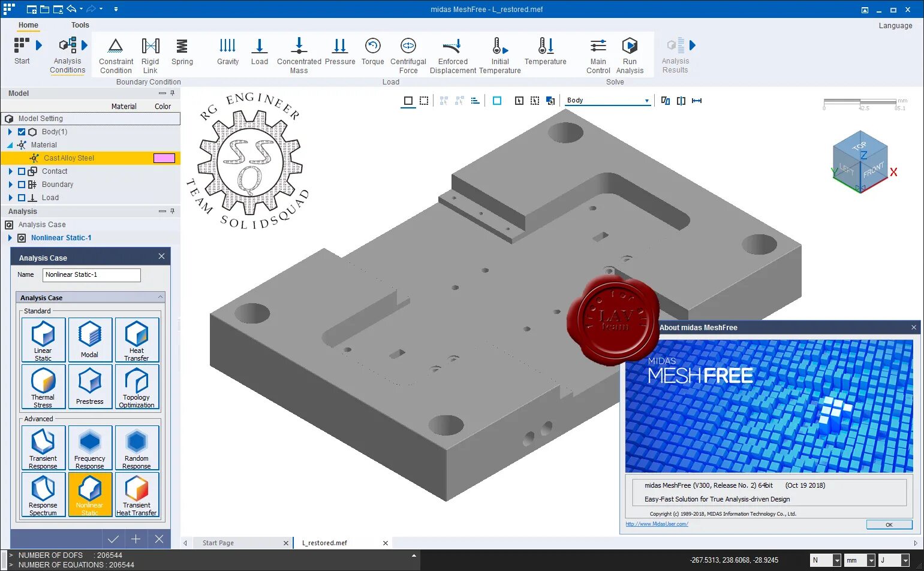
Task: Set Initial Temperature
Action: coord(500,56)
